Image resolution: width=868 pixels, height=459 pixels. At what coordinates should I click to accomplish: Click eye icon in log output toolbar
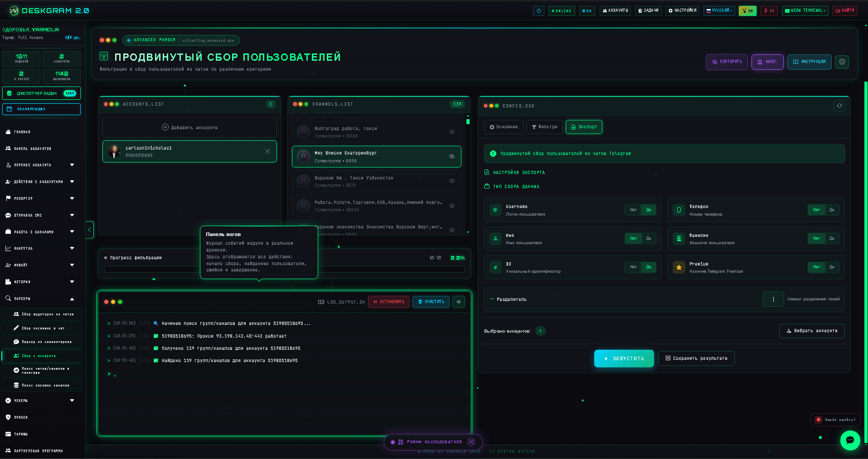tap(459, 302)
